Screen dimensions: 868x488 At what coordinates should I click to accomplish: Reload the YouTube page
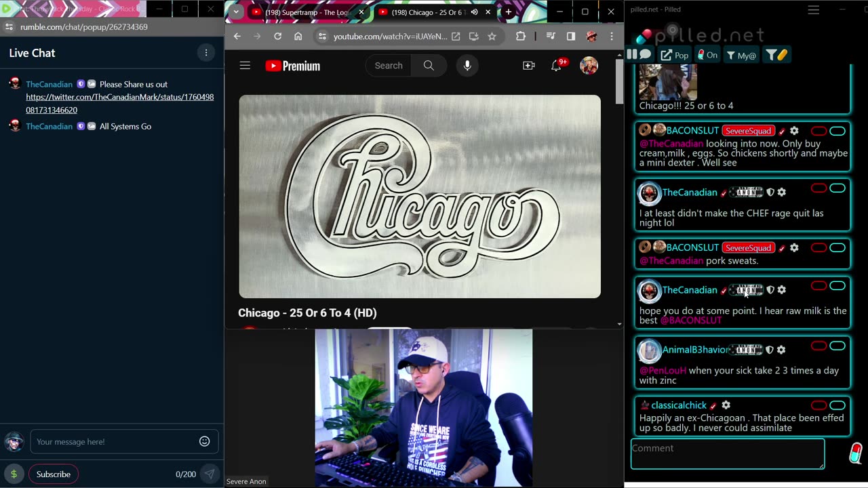[x=277, y=37]
